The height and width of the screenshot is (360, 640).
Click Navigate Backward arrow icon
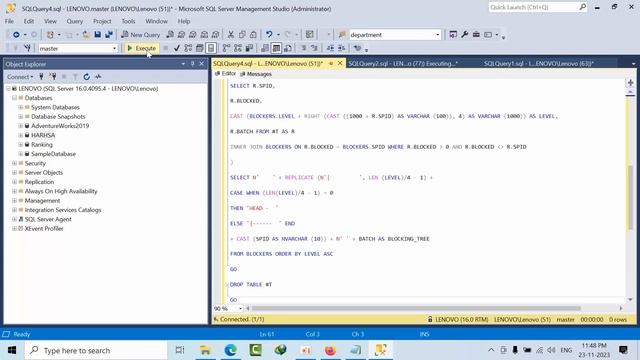click(16, 35)
